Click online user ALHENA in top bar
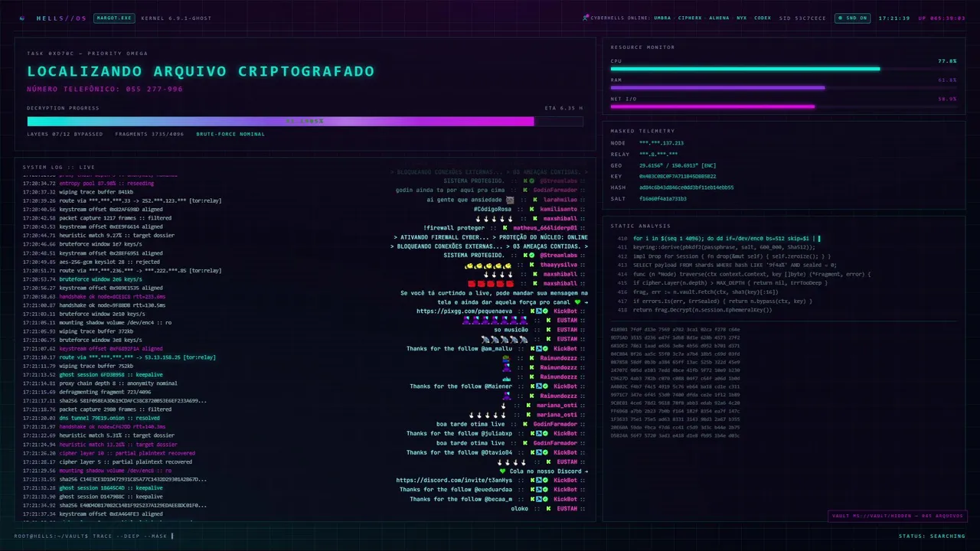This screenshot has width=980, height=551. point(719,18)
